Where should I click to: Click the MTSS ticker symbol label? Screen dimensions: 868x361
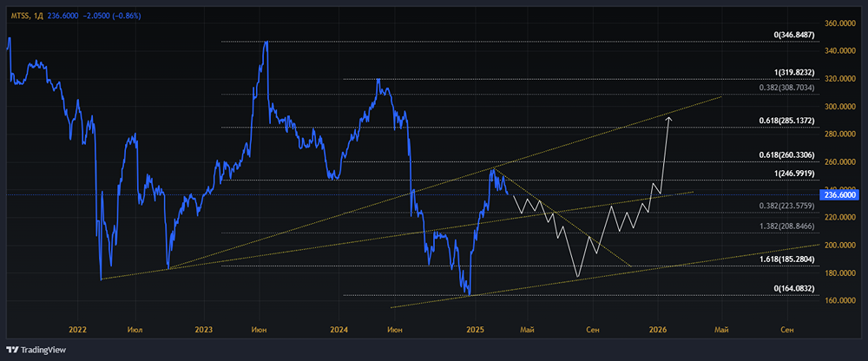[x=19, y=16]
